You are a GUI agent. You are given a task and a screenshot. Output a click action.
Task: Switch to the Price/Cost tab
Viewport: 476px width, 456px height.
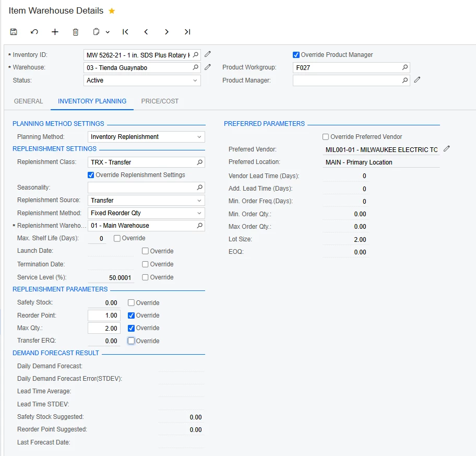click(160, 101)
